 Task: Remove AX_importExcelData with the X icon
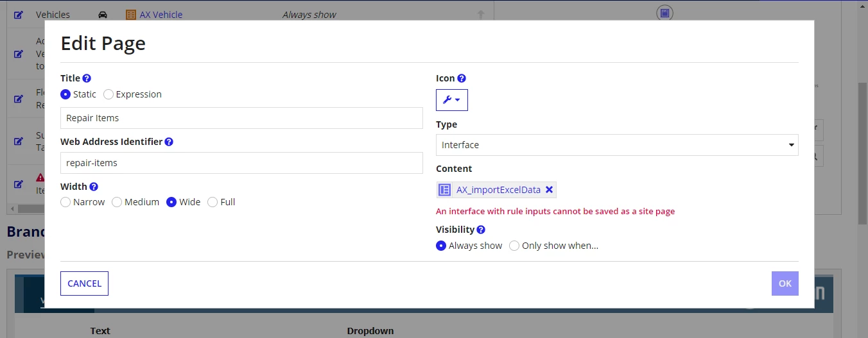549,190
